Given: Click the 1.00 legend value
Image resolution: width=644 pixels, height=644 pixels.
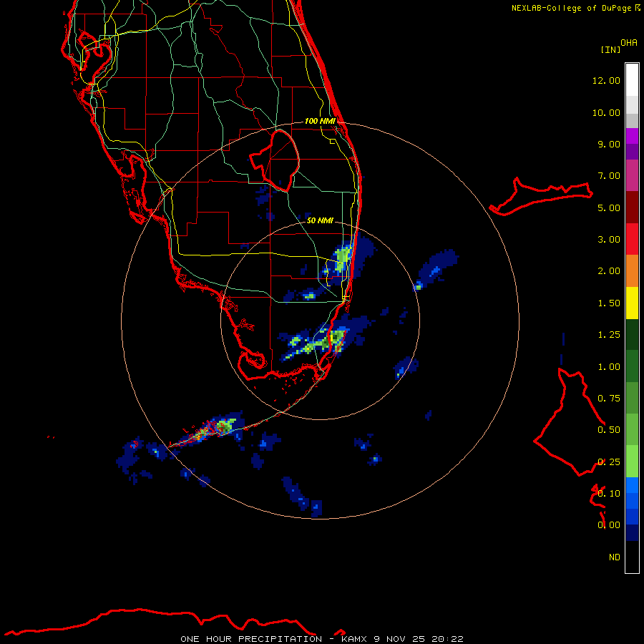Looking at the screenshot, I should coord(609,367).
